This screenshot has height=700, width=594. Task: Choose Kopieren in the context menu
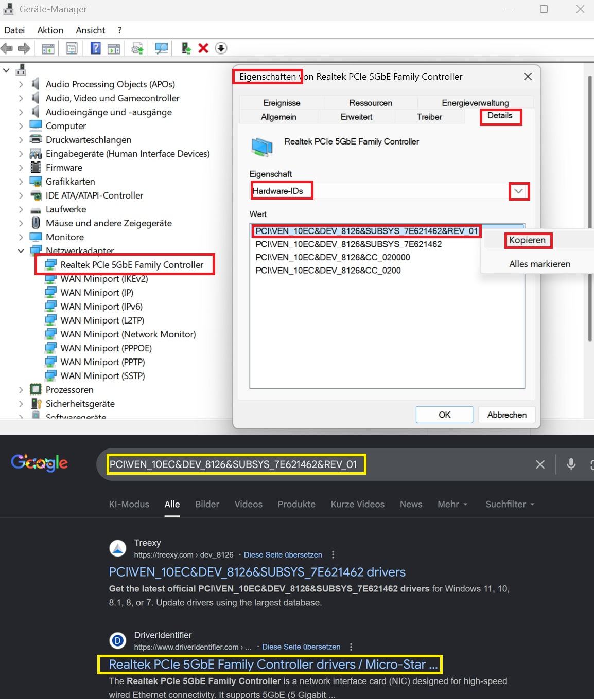point(527,240)
